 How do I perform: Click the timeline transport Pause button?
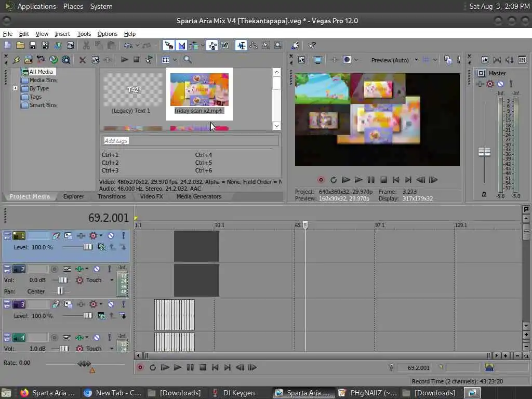point(190,367)
